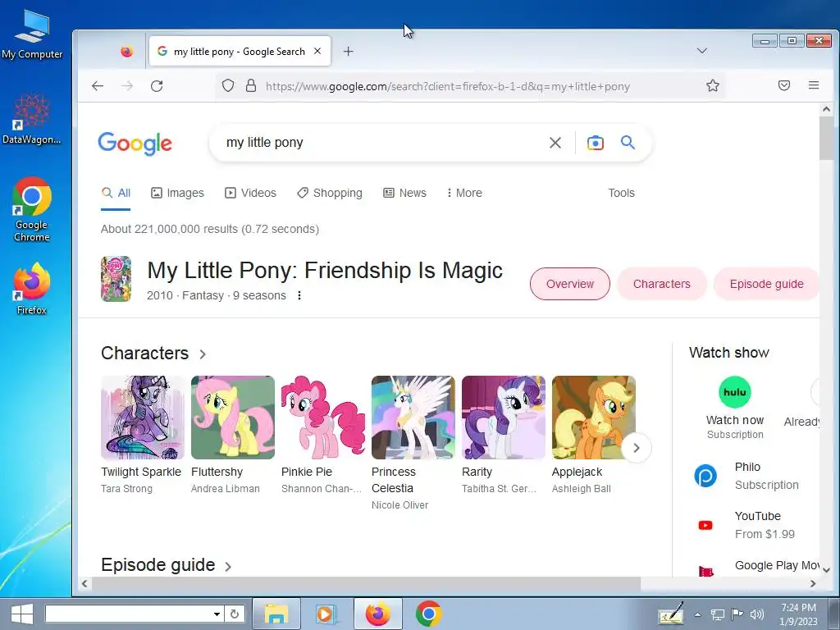Select the DataWagon desktop shortcut
Viewport: 840px width, 630px height.
coord(32,119)
